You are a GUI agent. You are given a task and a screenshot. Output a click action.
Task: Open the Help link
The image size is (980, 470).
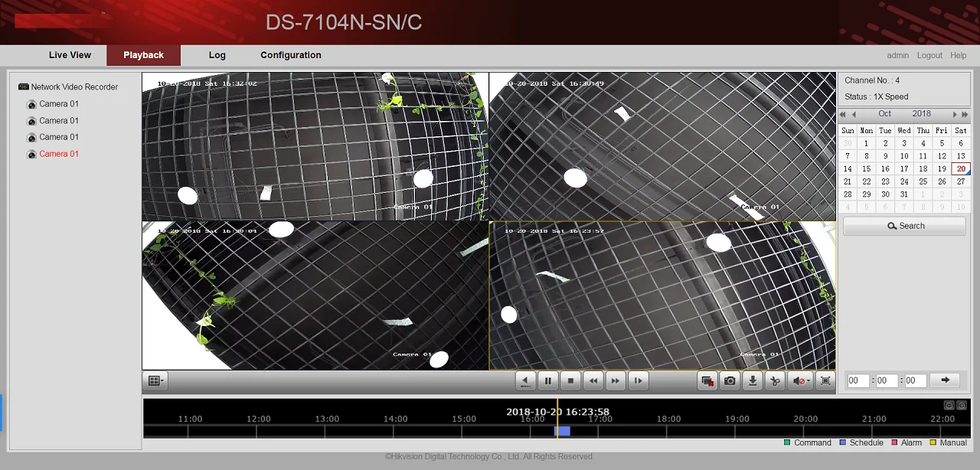958,55
